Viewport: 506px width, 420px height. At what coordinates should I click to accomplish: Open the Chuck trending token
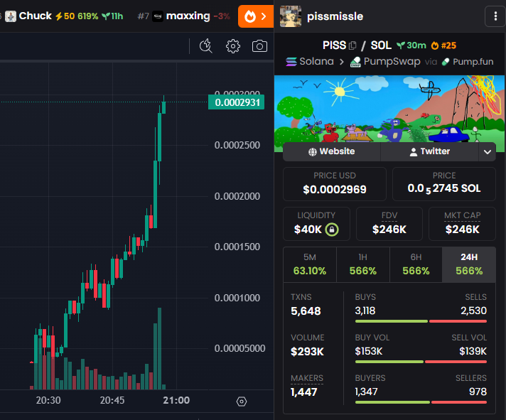point(64,16)
